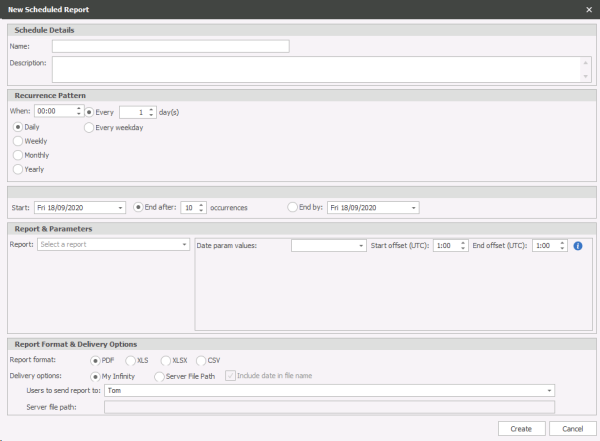600x441 pixels.
Task: Choose XLSX as report format
Action: coord(166,360)
